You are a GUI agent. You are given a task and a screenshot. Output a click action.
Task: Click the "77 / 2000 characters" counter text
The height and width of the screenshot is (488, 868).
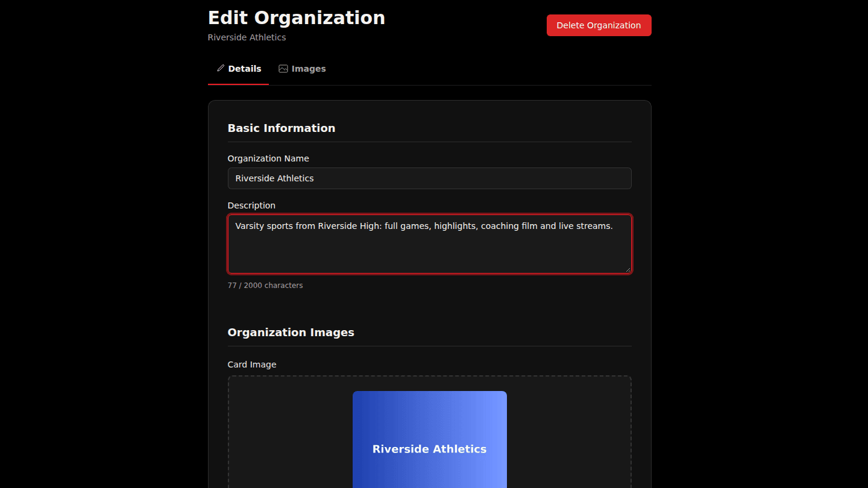coord(265,286)
